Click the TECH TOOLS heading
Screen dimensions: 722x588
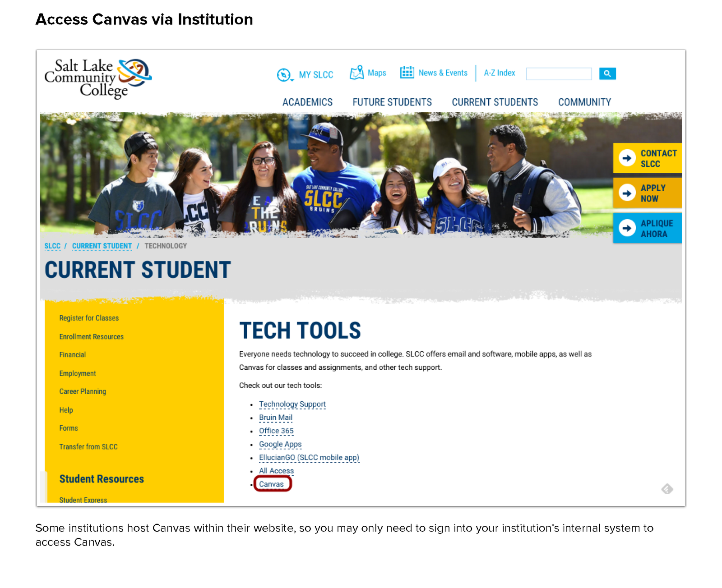tap(300, 331)
